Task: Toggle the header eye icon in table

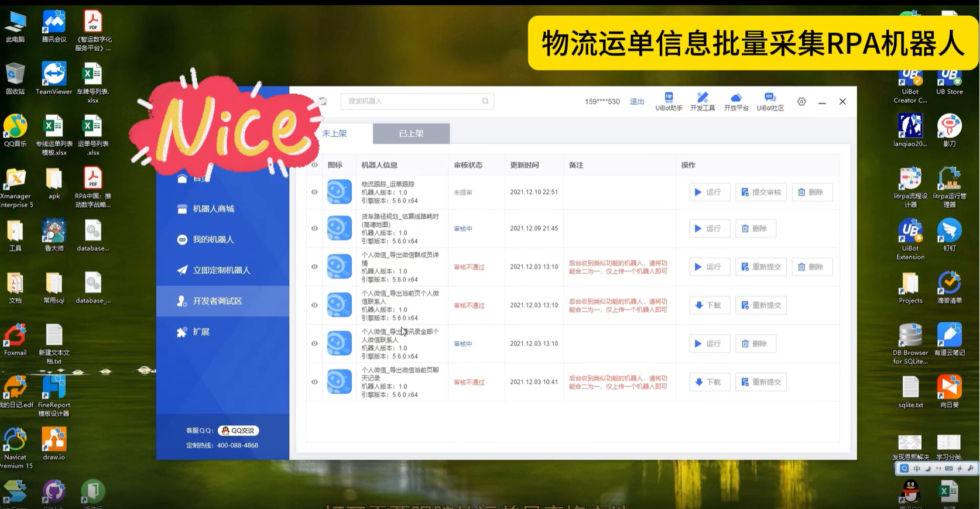Action: pos(314,165)
